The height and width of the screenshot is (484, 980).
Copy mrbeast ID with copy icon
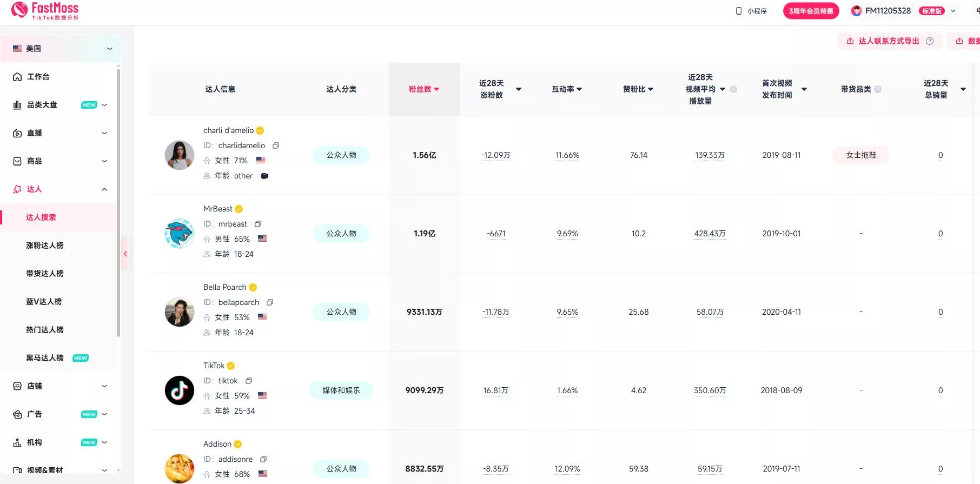[x=258, y=224]
